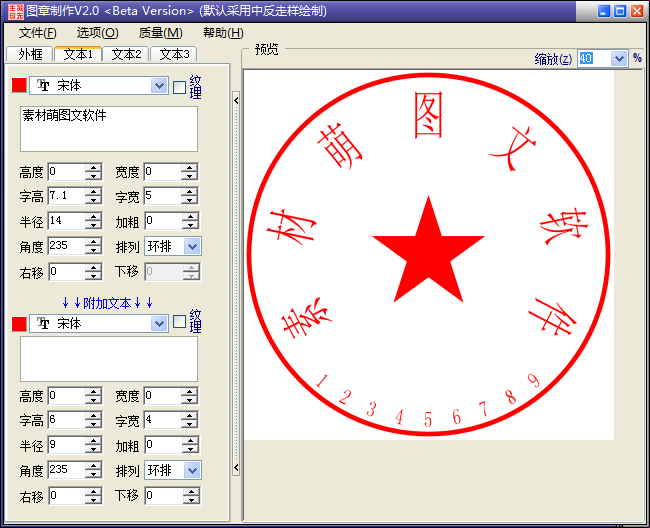Click the 字宽 4 spinner arrows
Image resolution: width=650 pixels, height=528 pixels.
(190, 420)
